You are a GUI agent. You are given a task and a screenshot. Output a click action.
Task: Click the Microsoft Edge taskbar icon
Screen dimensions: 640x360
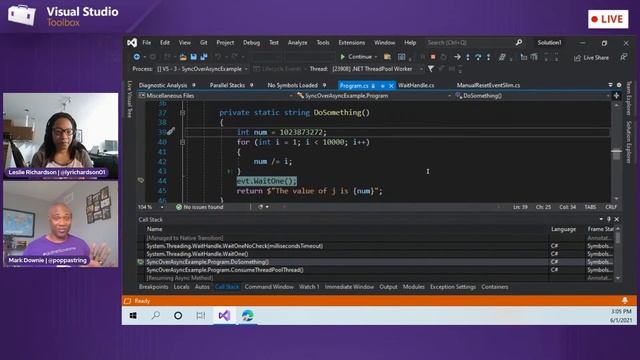tap(247, 316)
